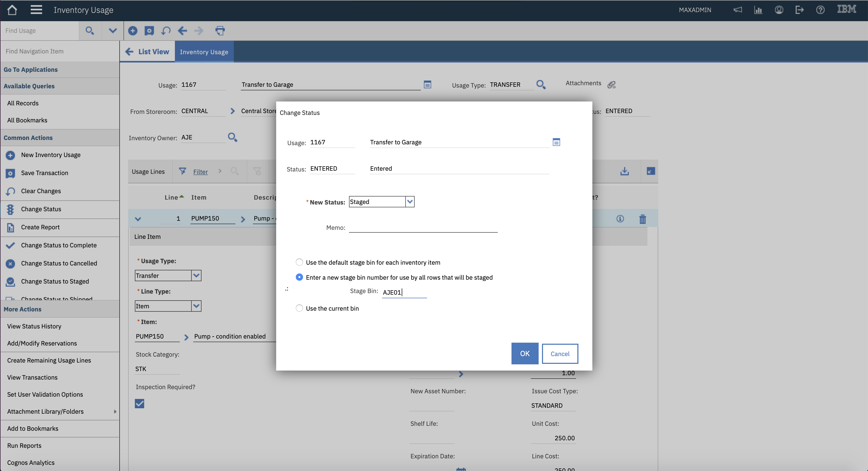Image resolution: width=868 pixels, height=471 pixels.
Task: Sign out using the logout icon
Action: (800, 10)
